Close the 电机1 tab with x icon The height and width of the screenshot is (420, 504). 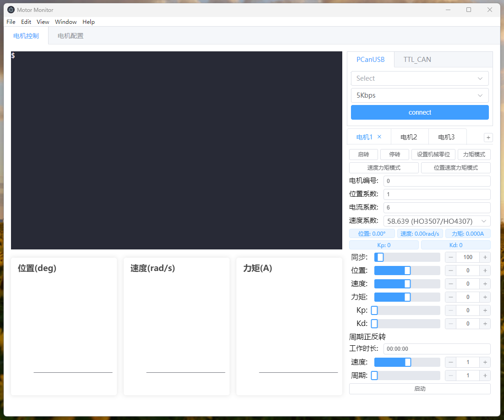tap(379, 137)
